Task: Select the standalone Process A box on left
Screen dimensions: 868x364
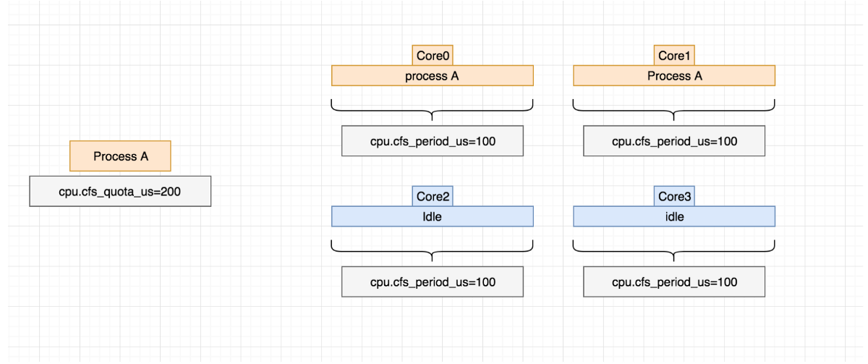Action: tap(120, 156)
